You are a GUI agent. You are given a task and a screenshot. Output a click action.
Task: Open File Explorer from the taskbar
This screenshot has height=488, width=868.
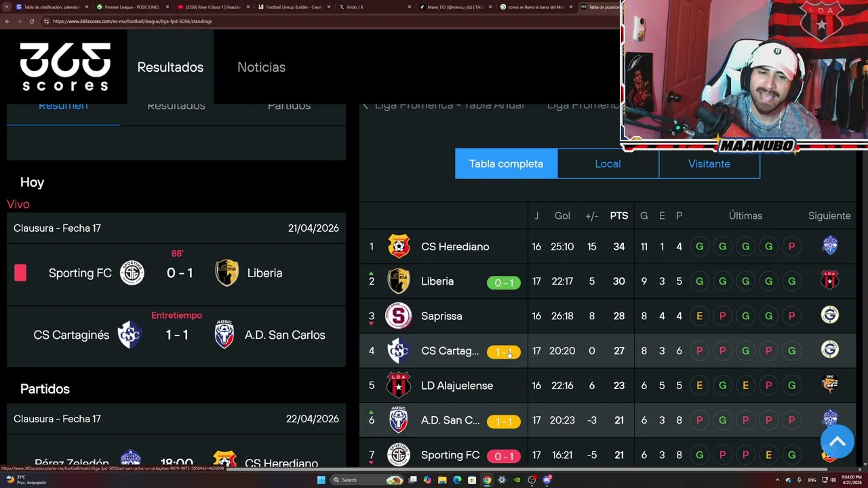442,480
